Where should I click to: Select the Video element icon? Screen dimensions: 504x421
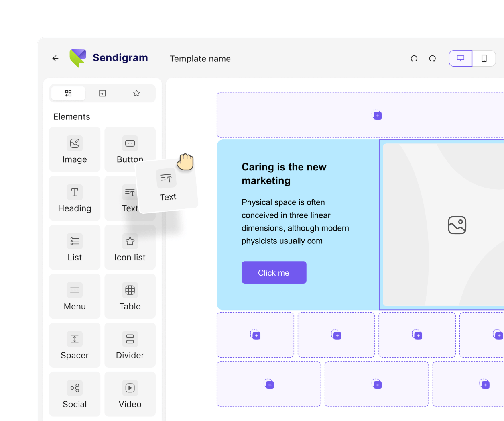click(130, 388)
